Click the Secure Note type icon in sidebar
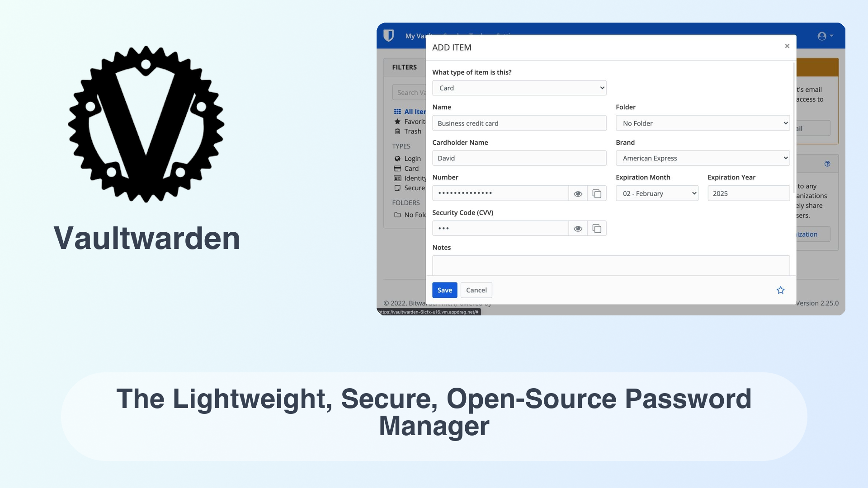 [x=397, y=188]
